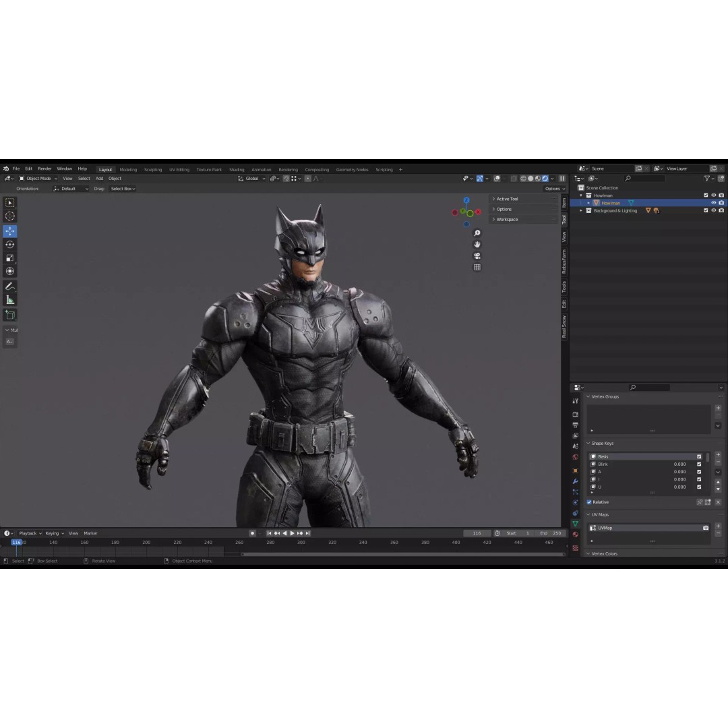728x728 pixels.
Task: Click the current frame field showing 116
Action: (x=477, y=533)
